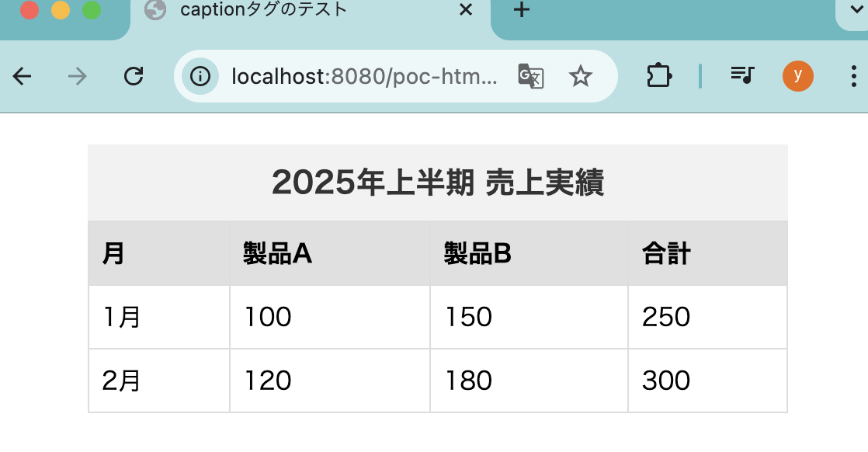Reload the current page
Screen dimensions: 868x452
(x=134, y=76)
